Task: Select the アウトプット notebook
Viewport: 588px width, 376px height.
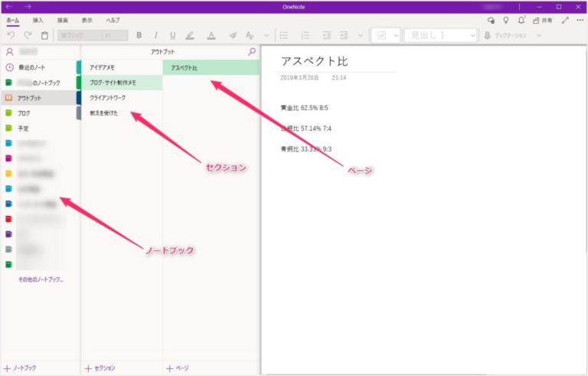Action: coord(39,98)
